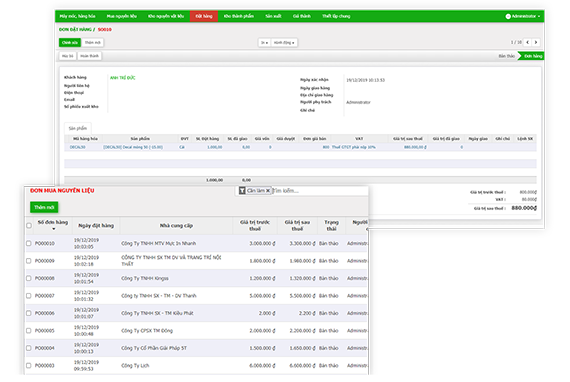Open the Máy móc, hàng hóa menu
This screenshot has width=570, height=382.
[77, 16]
